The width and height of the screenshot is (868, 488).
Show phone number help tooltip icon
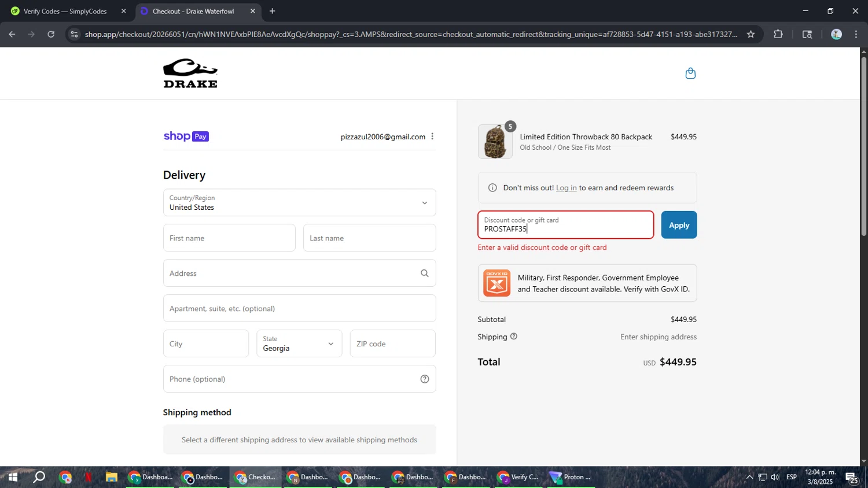coord(425,379)
